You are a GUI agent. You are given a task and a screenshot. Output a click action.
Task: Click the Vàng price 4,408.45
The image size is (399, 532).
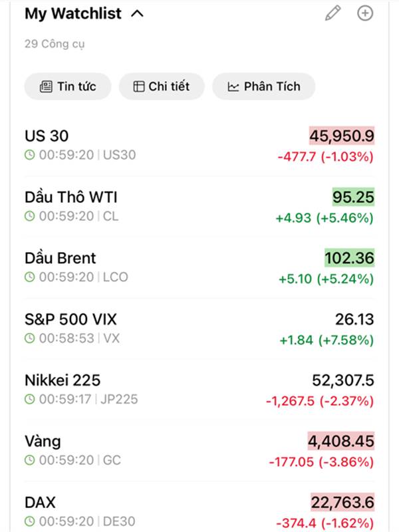[x=341, y=441]
